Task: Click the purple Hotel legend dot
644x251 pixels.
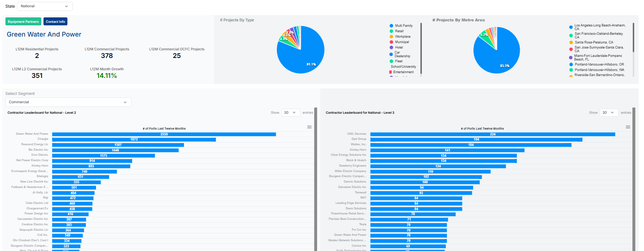Action: [391, 47]
